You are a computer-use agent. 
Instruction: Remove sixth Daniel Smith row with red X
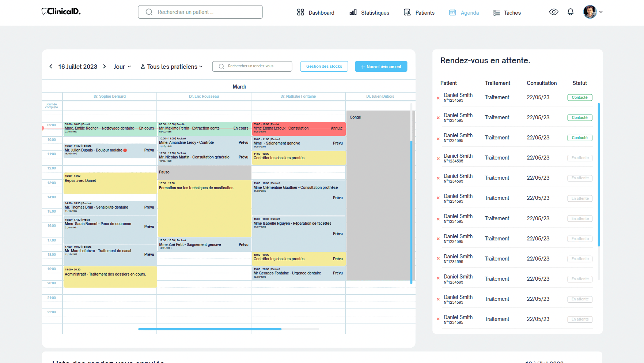tap(438, 198)
